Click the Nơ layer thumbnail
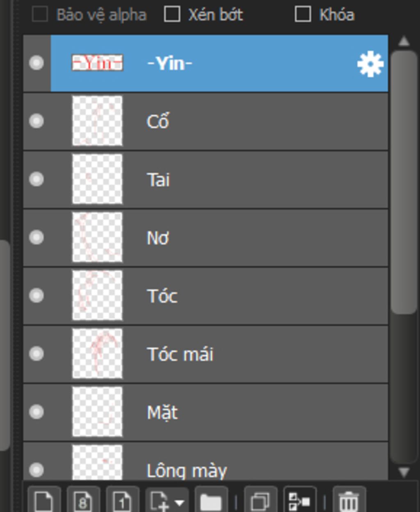This screenshot has height=512, width=420. [x=97, y=237]
